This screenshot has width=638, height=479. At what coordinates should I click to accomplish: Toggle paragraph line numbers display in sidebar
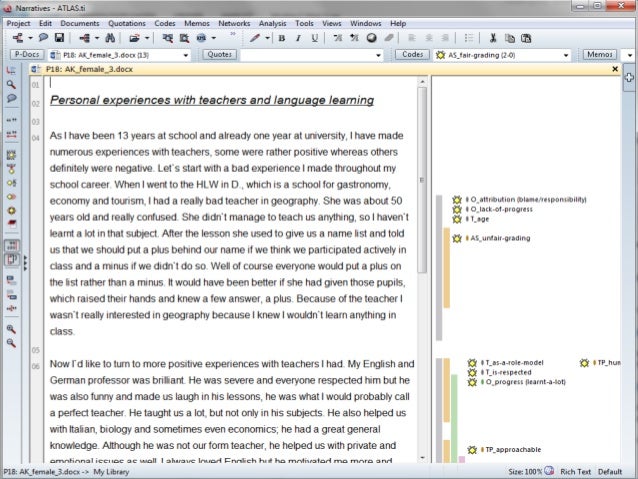pos(12,245)
